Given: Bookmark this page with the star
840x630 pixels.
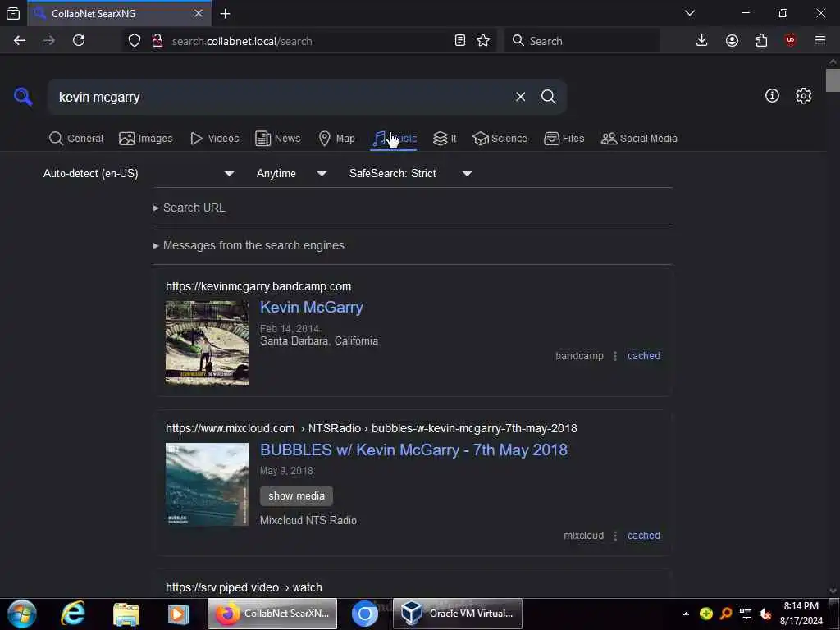Looking at the screenshot, I should (482, 41).
